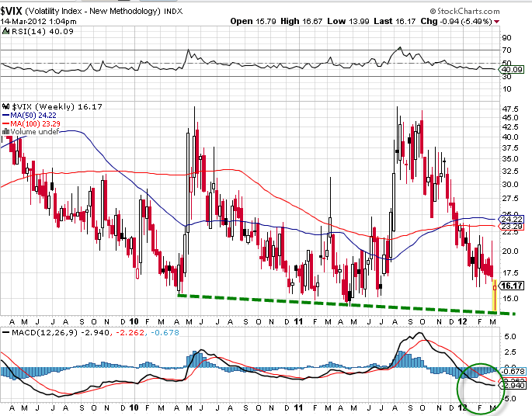Click the blue MA(50) legend line marker

pos(5,114)
